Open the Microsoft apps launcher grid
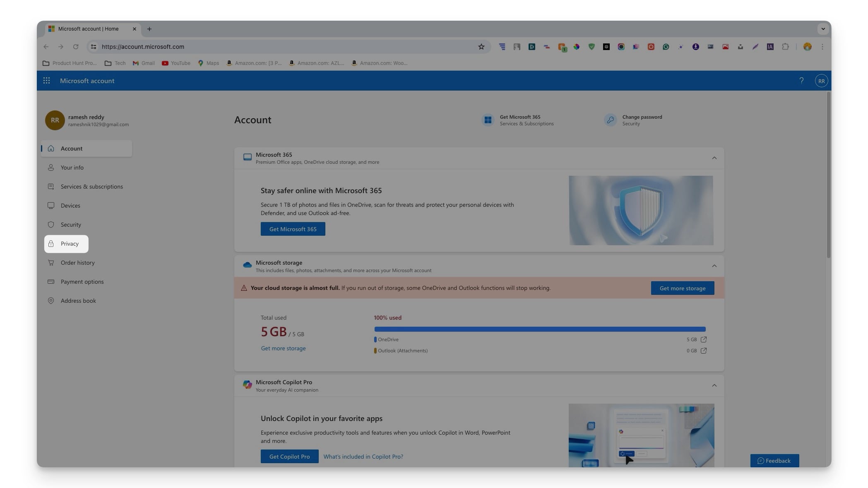The height and width of the screenshot is (488, 868). (47, 81)
